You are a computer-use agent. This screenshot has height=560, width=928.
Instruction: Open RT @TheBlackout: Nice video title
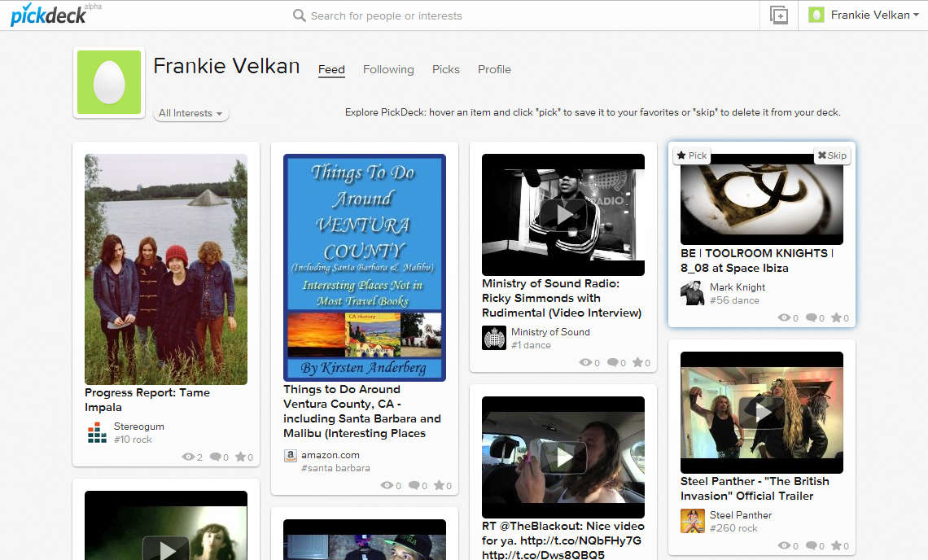point(562,540)
